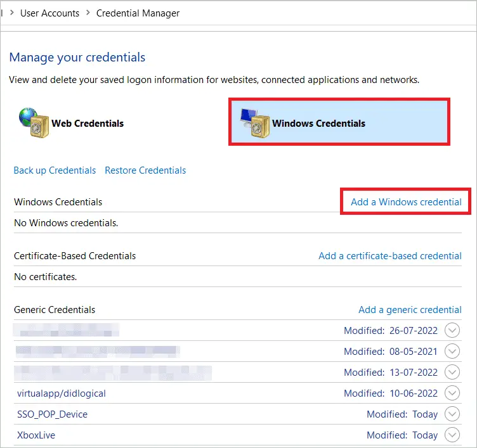Click Modified Today text on SSO_POP_Device row
Screen dimensions: 477x448
(402, 414)
